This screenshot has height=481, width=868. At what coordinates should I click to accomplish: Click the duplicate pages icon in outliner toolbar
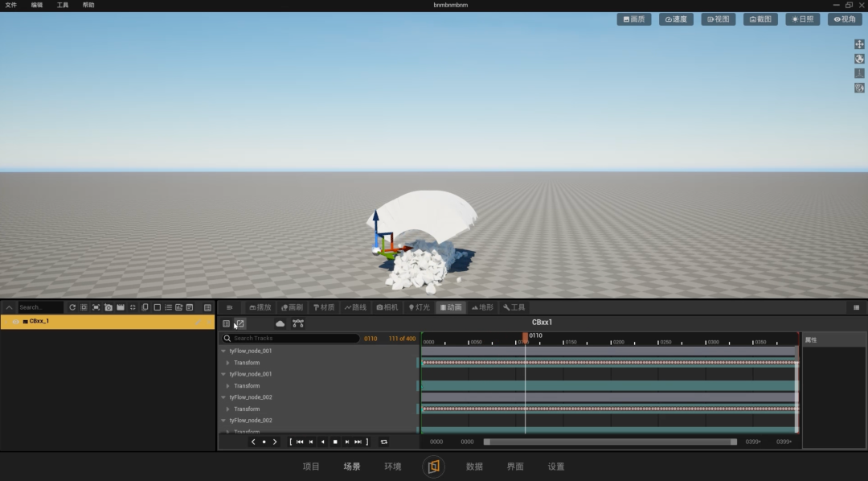pyautogui.click(x=145, y=307)
